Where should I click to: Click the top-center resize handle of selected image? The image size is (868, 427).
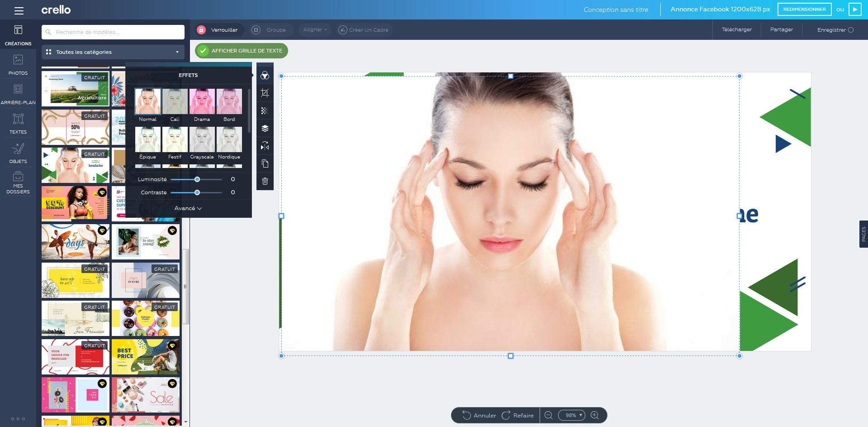pyautogui.click(x=511, y=76)
